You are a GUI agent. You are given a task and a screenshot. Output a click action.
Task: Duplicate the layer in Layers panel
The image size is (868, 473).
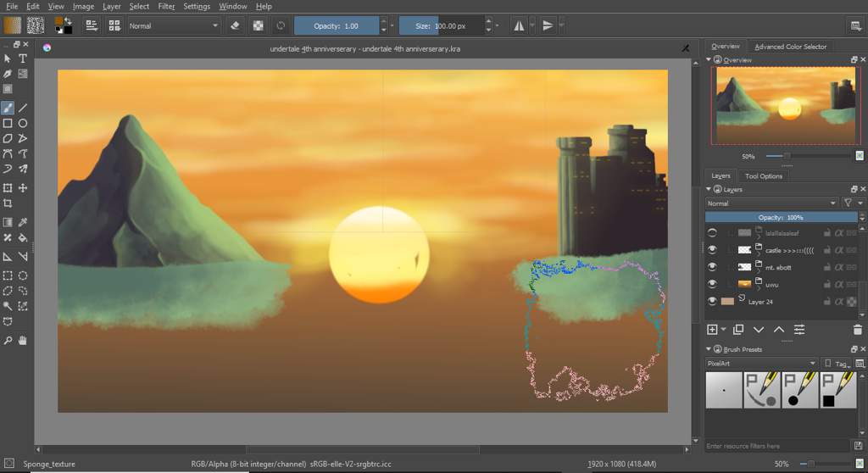click(738, 330)
